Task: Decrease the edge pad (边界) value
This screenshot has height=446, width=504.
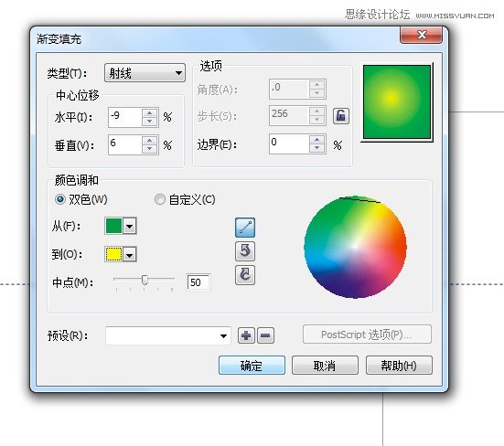Action: coord(316,148)
